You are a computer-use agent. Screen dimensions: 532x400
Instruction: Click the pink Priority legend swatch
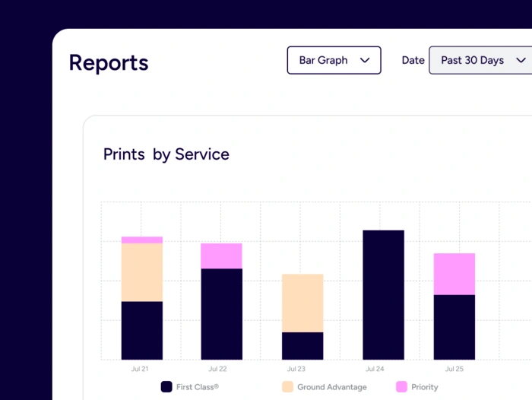402,386
